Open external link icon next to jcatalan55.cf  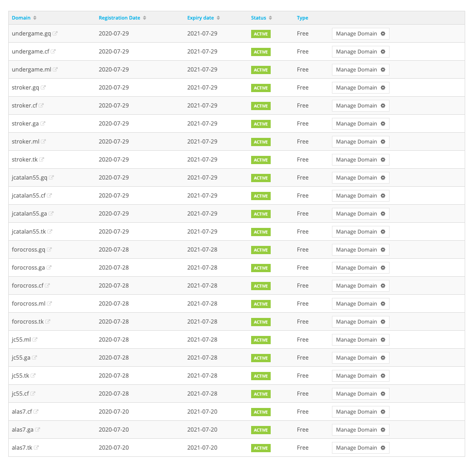[49, 195]
